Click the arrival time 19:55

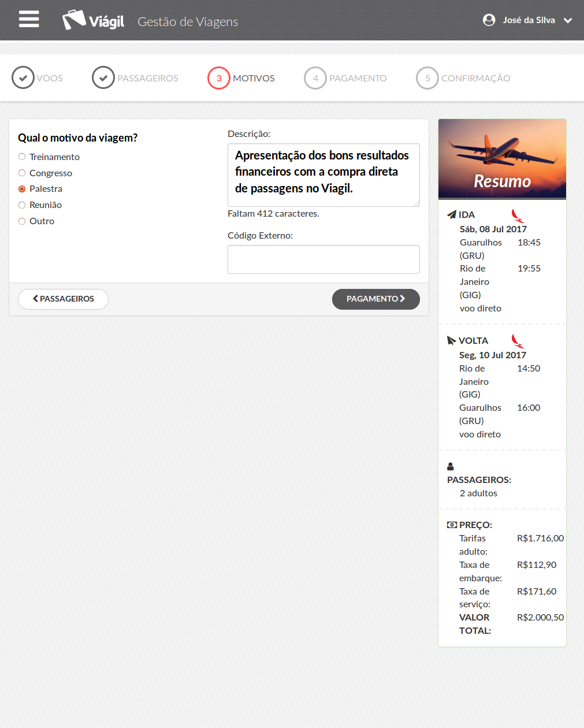point(529,268)
